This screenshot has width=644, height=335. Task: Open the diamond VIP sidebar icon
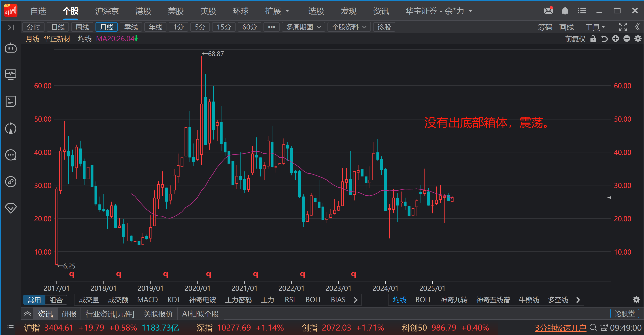tap(11, 208)
